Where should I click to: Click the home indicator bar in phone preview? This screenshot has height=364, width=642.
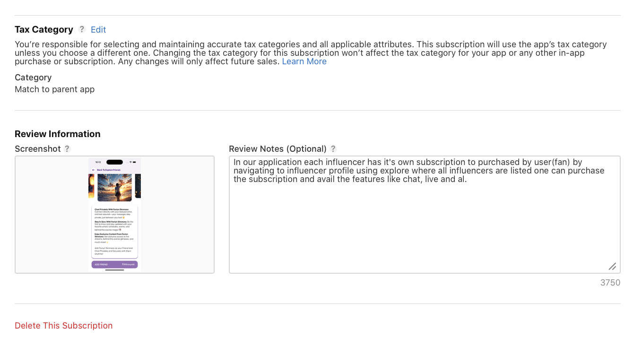[x=114, y=270]
